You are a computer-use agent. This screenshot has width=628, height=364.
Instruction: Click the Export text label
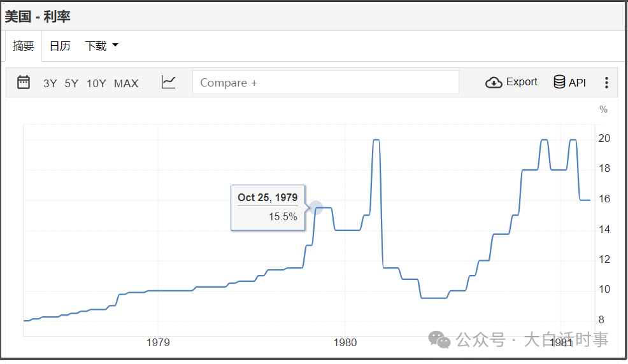[522, 82]
